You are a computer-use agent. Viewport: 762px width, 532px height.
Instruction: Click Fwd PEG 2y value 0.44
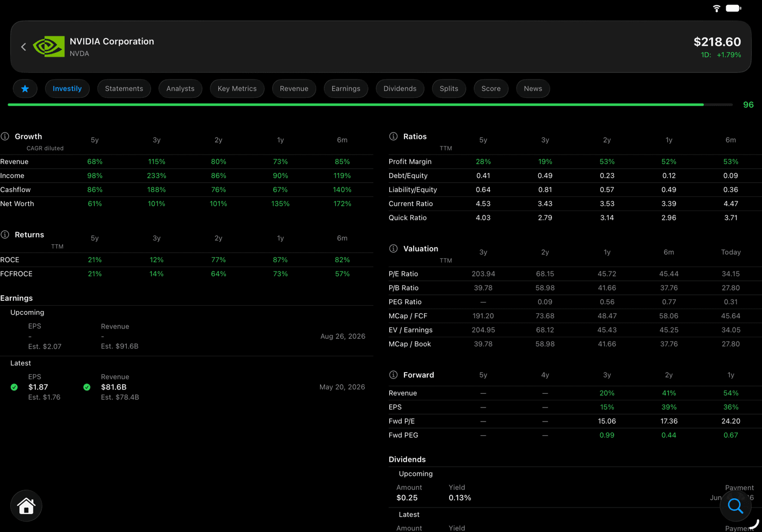coord(669,435)
